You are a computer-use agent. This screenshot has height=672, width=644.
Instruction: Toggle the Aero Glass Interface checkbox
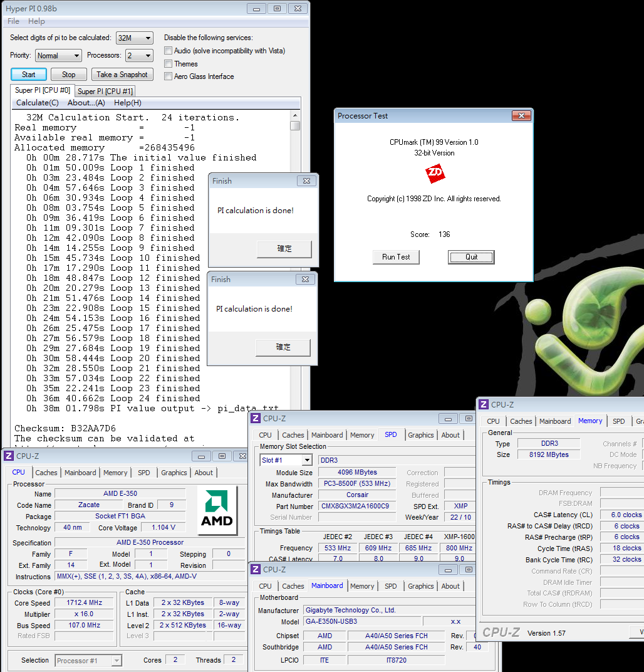click(169, 76)
